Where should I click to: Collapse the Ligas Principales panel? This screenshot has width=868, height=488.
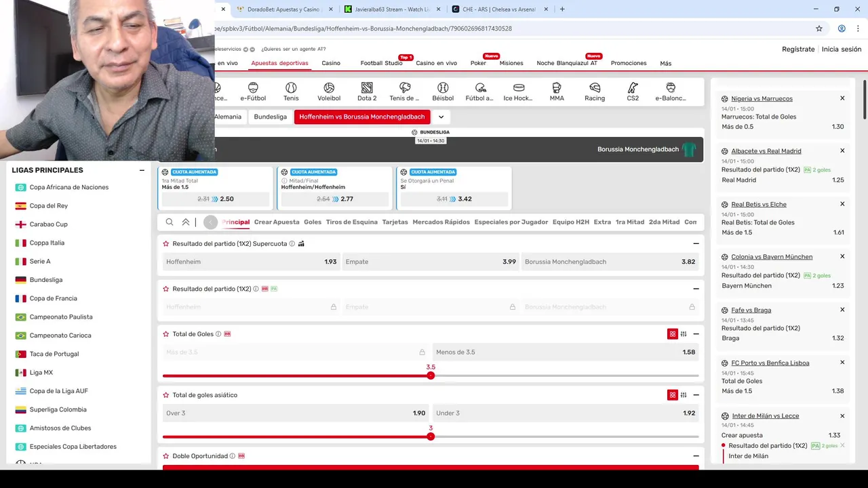tap(142, 170)
